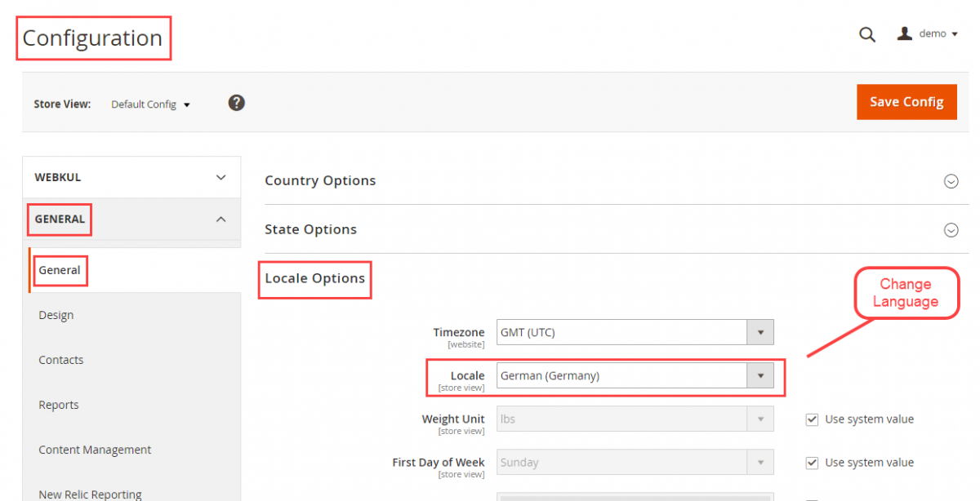Screen dimensions: 980x501
Task: Click the admin user account icon
Action: tap(904, 33)
